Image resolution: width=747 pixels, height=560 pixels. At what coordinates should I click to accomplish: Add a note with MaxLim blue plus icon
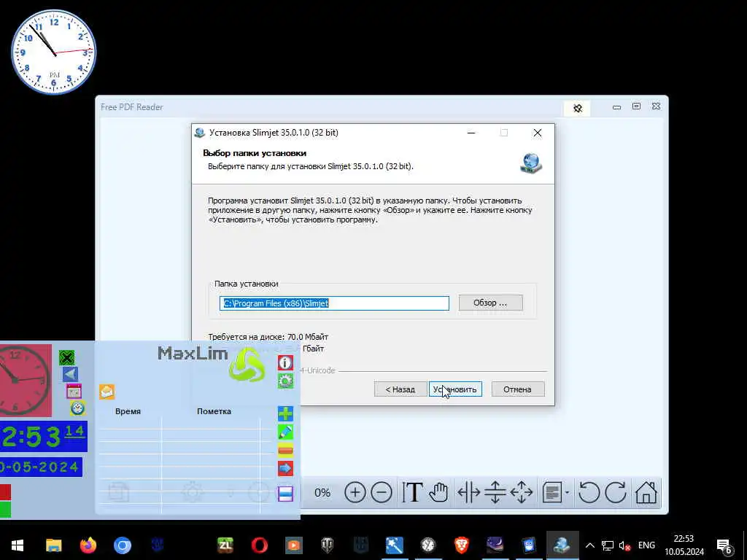point(285,413)
